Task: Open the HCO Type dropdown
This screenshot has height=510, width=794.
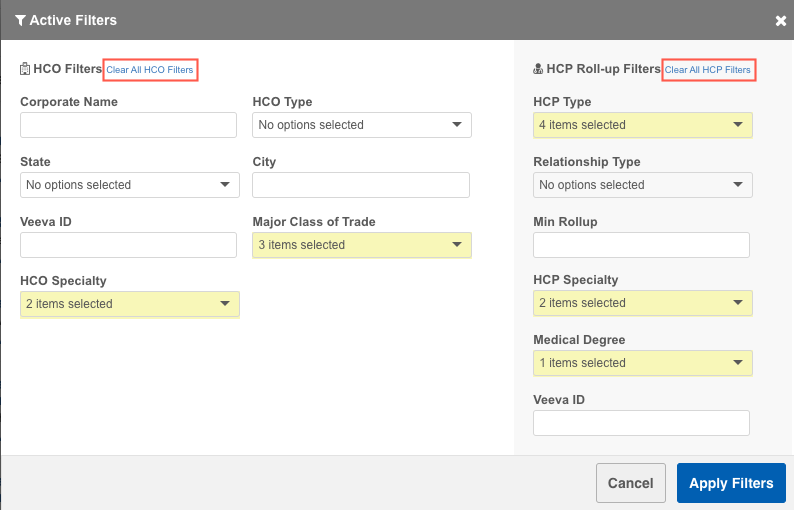Action: coord(361,125)
